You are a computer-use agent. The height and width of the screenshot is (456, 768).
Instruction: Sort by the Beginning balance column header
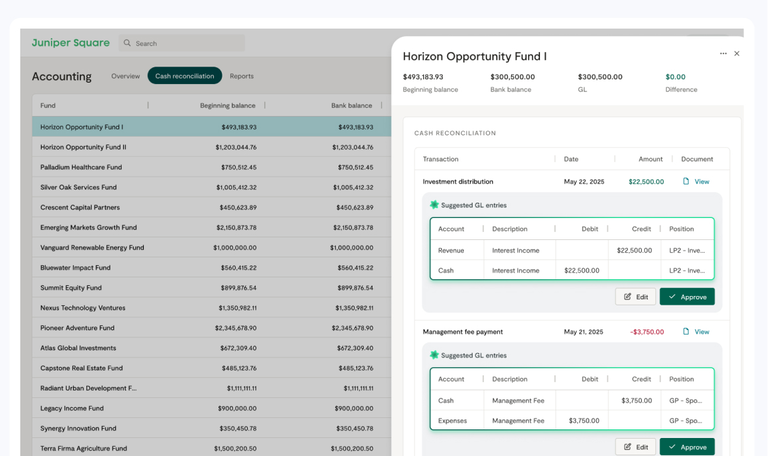(227, 105)
